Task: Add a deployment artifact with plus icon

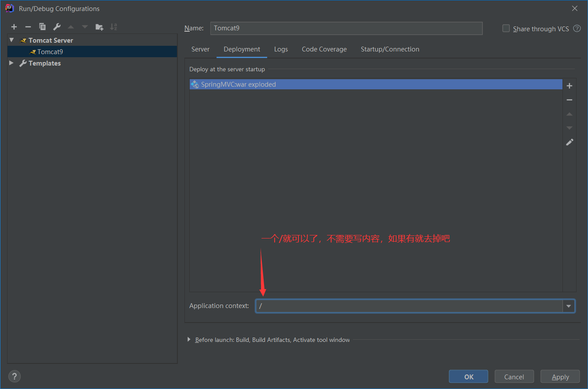Action: [570, 86]
